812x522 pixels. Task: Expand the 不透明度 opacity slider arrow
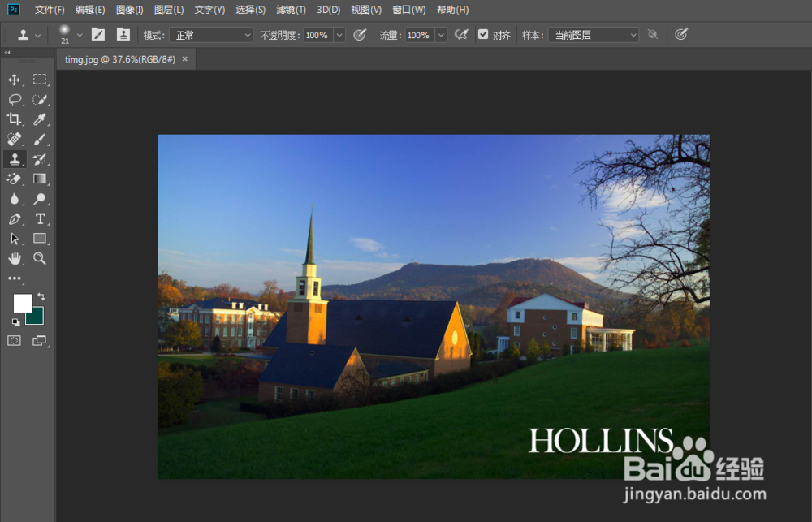339,35
